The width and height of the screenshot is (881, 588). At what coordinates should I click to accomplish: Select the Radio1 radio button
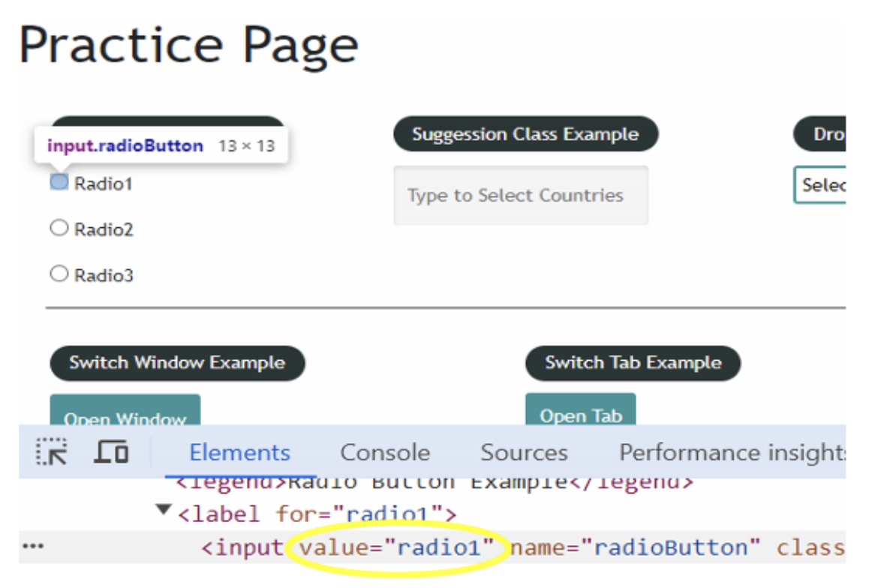pos(59,182)
